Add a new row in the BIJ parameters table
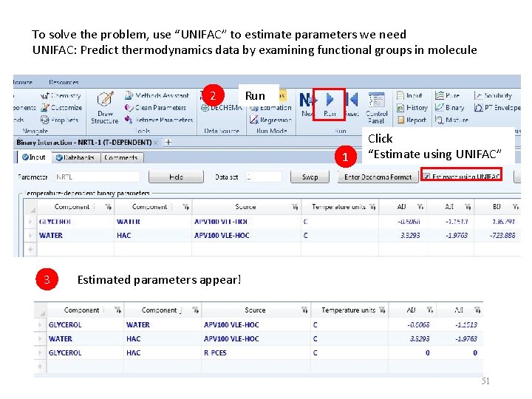This screenshot has height=399, width=532. point(30,250)
